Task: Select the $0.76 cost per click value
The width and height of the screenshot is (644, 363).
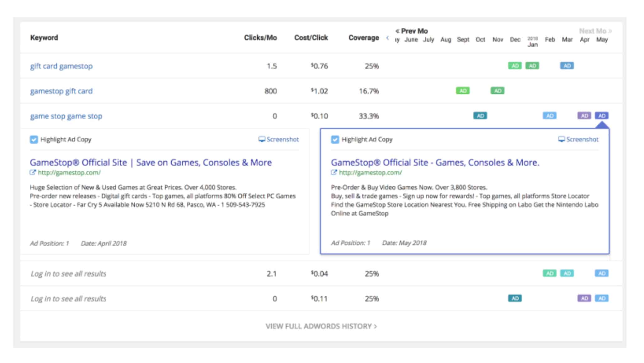Action: coord(320,66)
